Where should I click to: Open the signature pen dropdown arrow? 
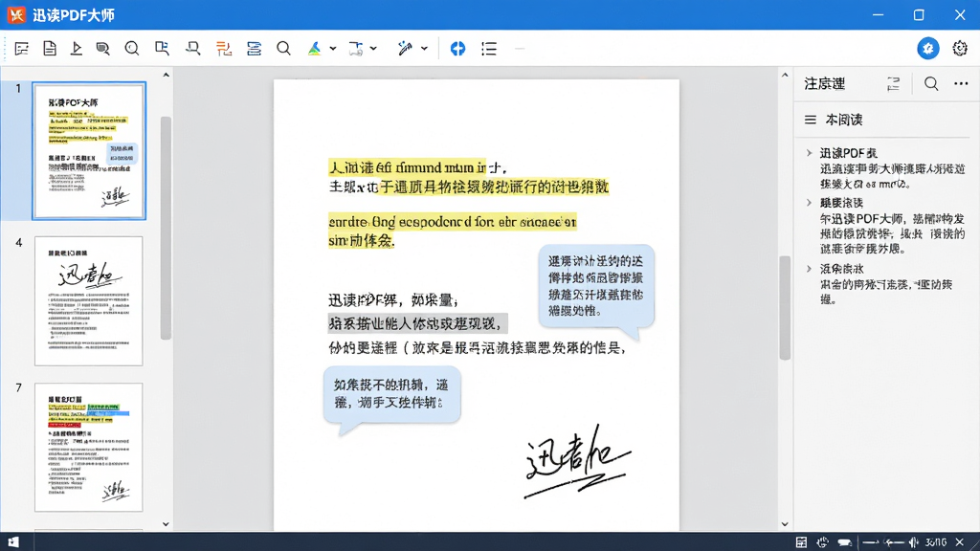click(x=424, y=48)
